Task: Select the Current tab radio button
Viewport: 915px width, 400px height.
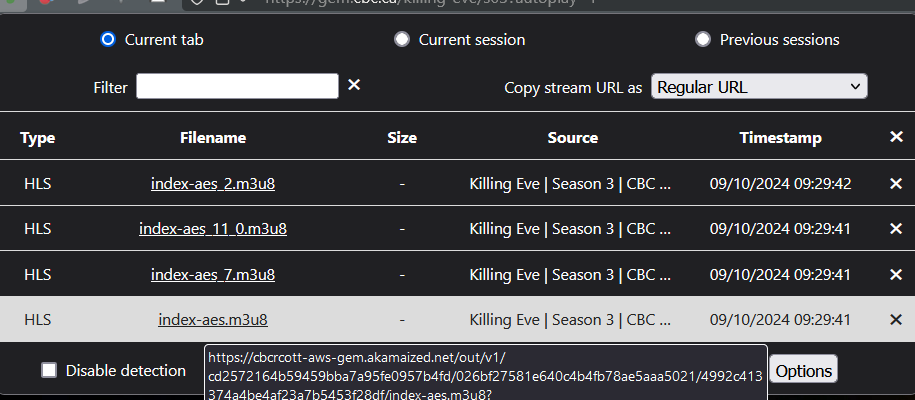Action: coord(108,40)
